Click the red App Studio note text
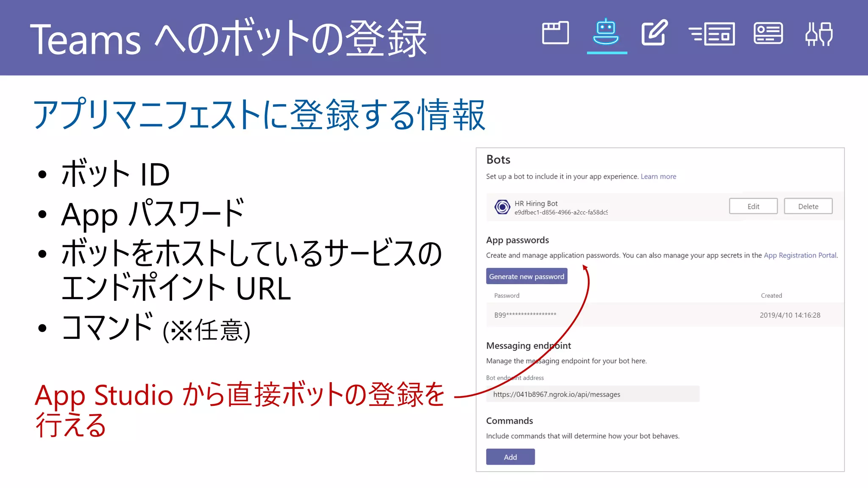 coord(240,409)
